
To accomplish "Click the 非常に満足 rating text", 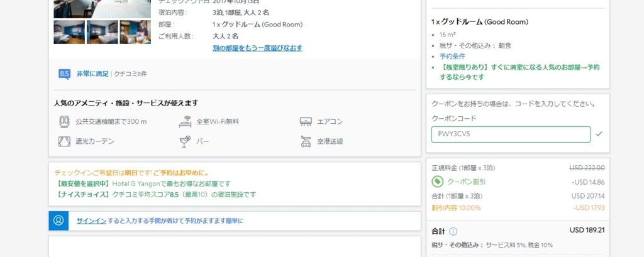I will (92, 74).
